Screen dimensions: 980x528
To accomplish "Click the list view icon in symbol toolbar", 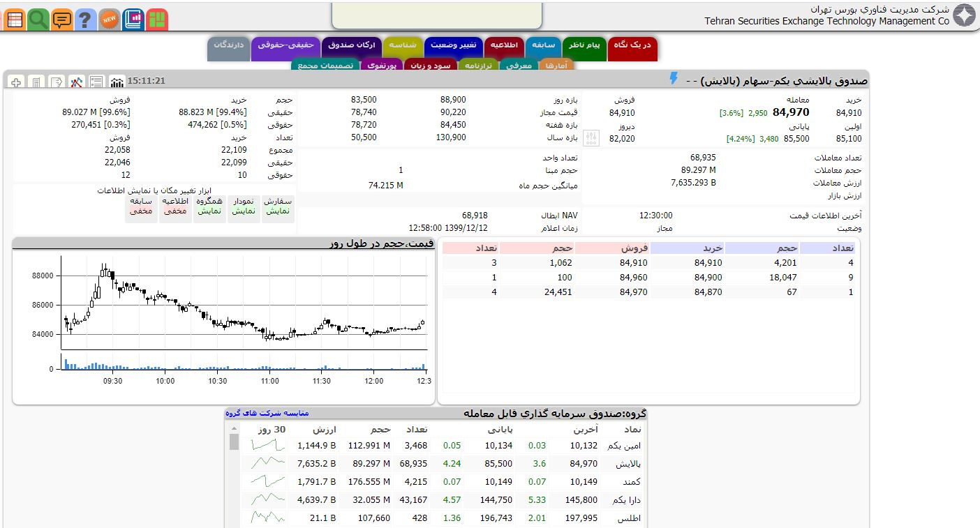I will [x=97, y=82].
